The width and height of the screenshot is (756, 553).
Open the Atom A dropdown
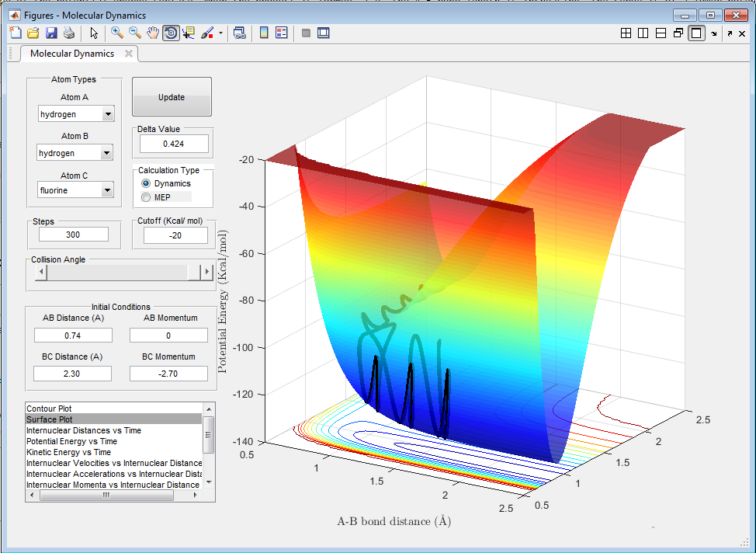tap(107, 114)
